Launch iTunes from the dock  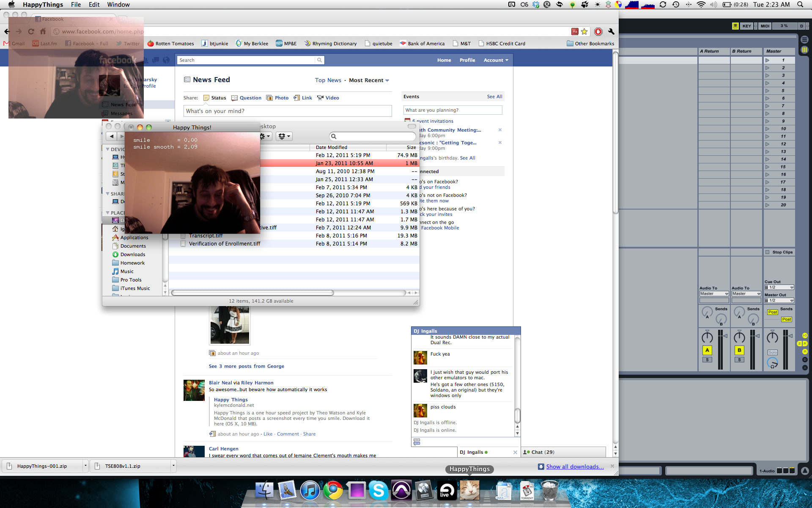(x=310, y=491)
